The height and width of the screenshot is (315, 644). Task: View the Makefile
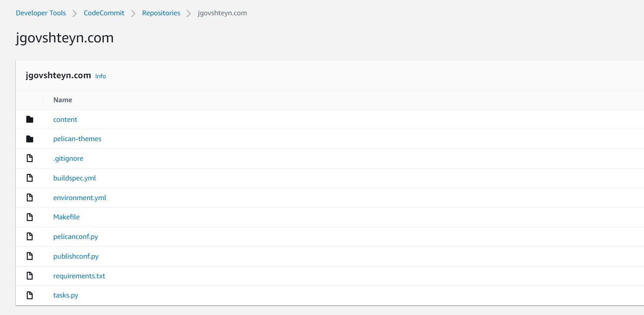[x=66, y=217]
